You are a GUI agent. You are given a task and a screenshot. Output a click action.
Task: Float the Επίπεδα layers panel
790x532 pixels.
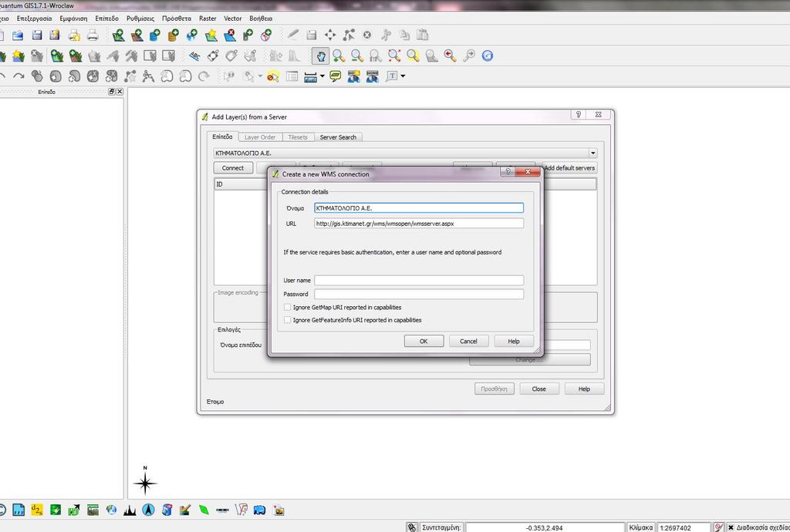tap(111, 92)
